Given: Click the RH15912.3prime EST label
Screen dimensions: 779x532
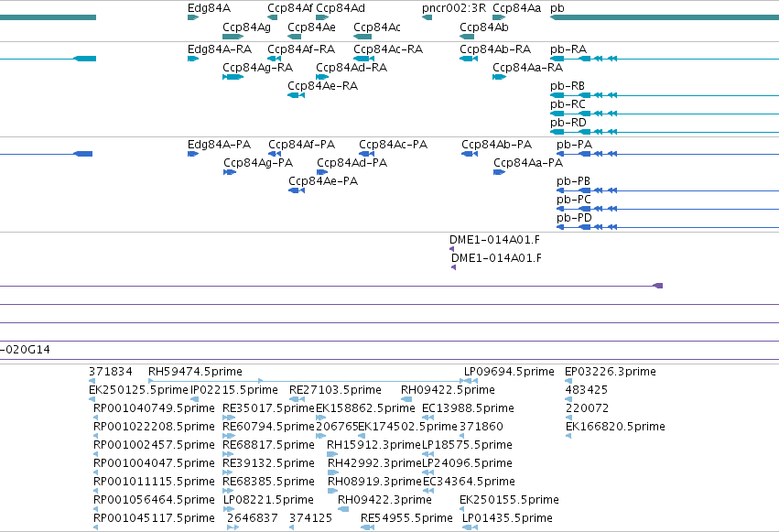Looking at the screenshot, I should [x=374, y=445].
